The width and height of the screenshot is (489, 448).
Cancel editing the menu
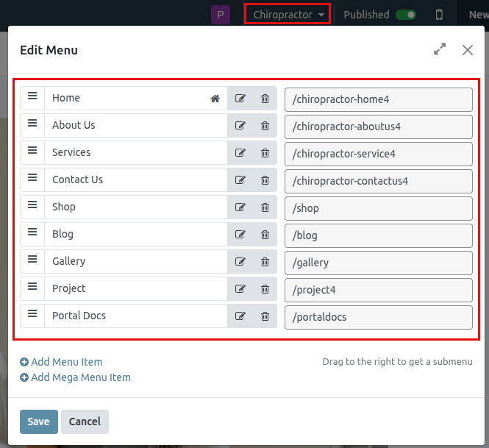[85, 422]
